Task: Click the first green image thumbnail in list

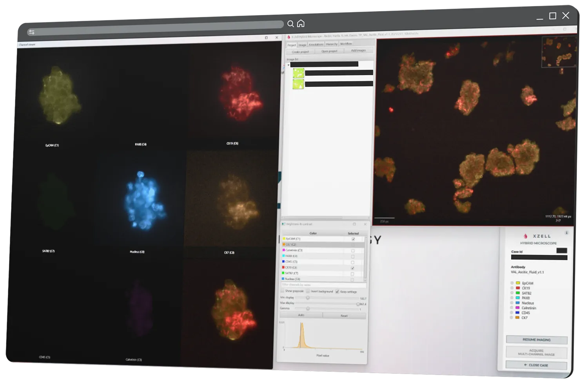Action: 298,73
